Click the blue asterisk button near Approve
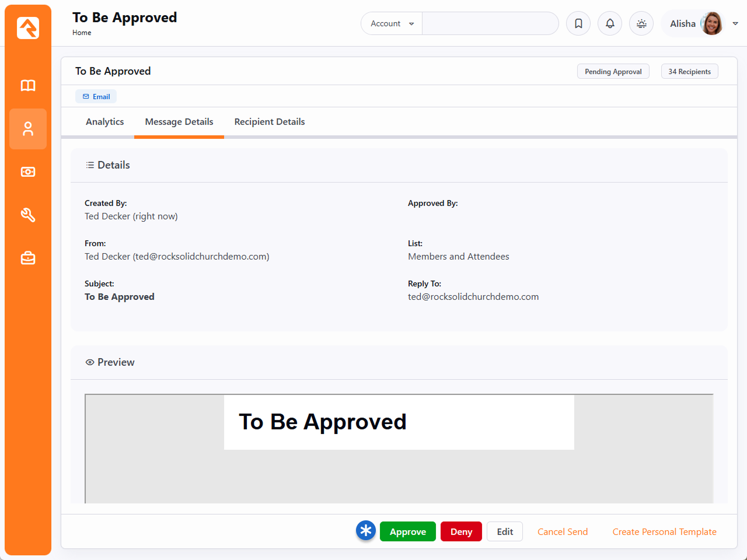Viewport: 747px width, 560px height. [366, 531]
